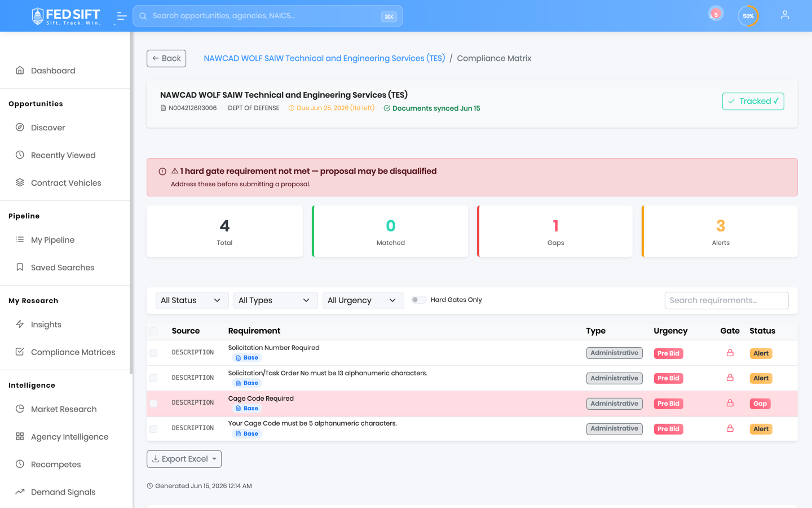Check the Solicitation Number Required row
The height and width of the screenshot is (508, 812).
click(153, 353)
